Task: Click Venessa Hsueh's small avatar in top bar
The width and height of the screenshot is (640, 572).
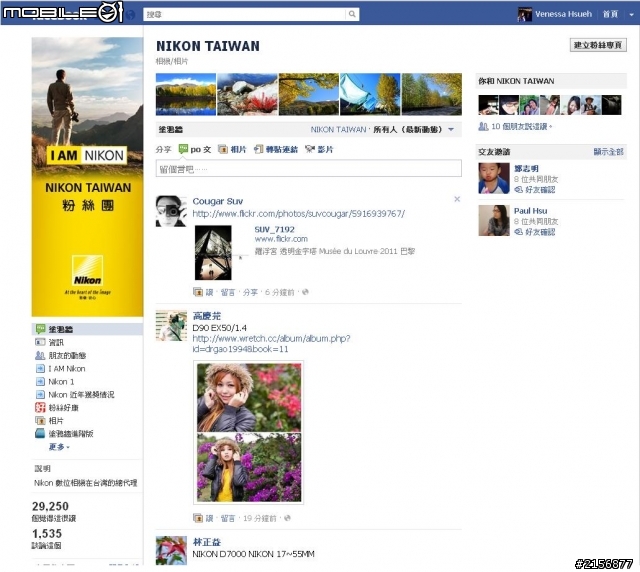Action: tap(524, 14)
